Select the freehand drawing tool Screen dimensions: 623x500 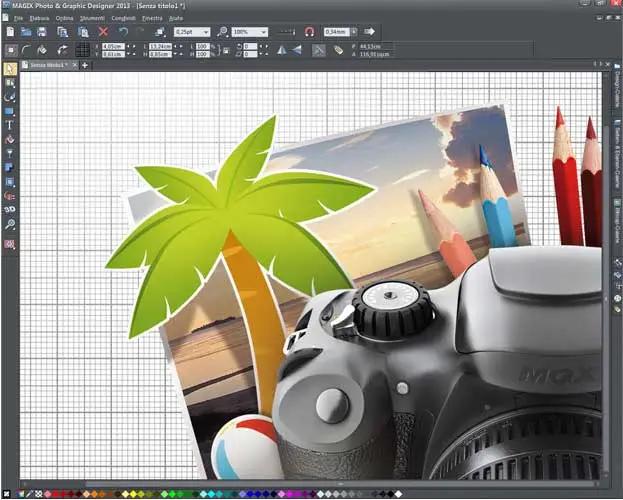point(10,97)
